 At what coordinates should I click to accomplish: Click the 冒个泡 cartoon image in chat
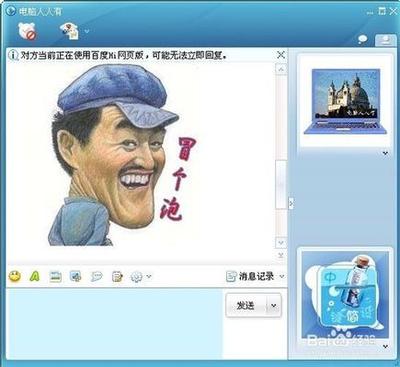click(x=122, y=155)
